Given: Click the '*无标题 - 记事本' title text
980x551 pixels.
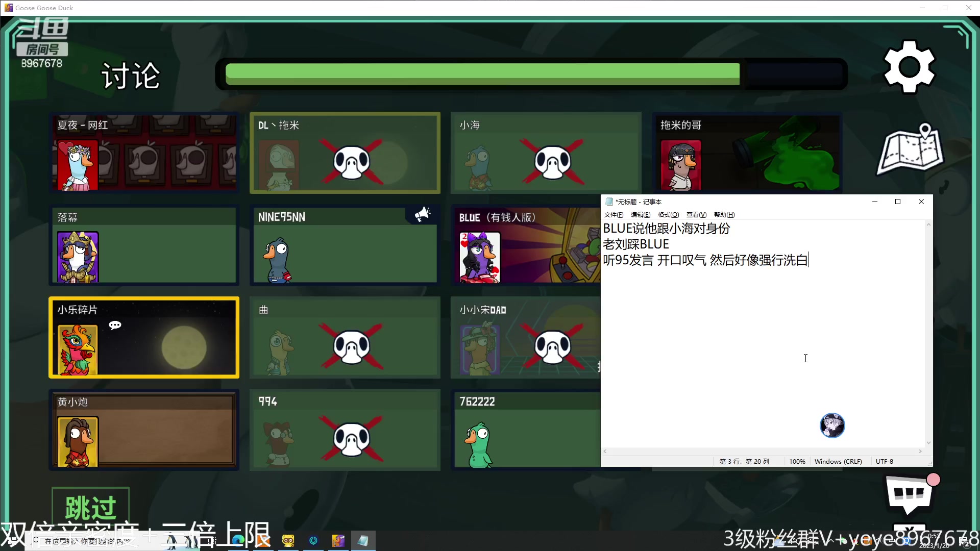Looking at the screenshot, I should [x=639, y=202].
